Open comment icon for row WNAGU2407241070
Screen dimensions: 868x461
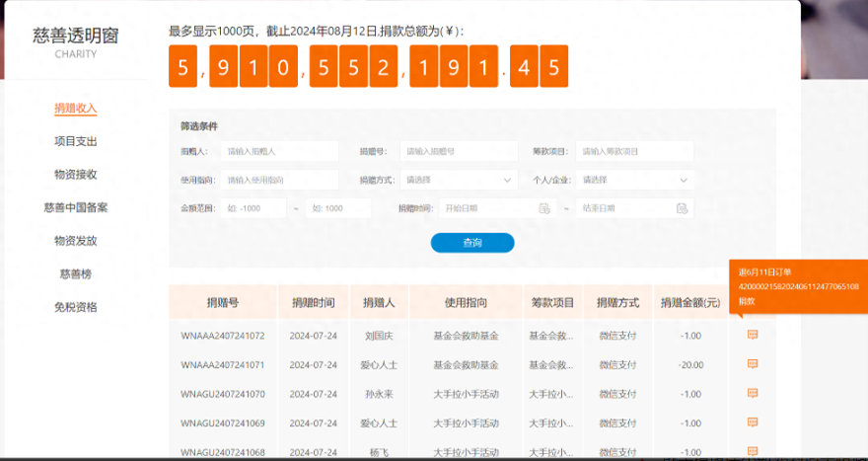pyautogui.click(x=753, y=393)
